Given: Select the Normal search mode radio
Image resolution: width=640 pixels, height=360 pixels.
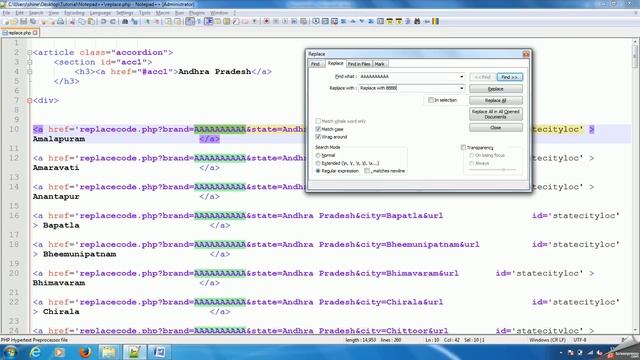Looking at the screenshot, I should tap(318, 155).
